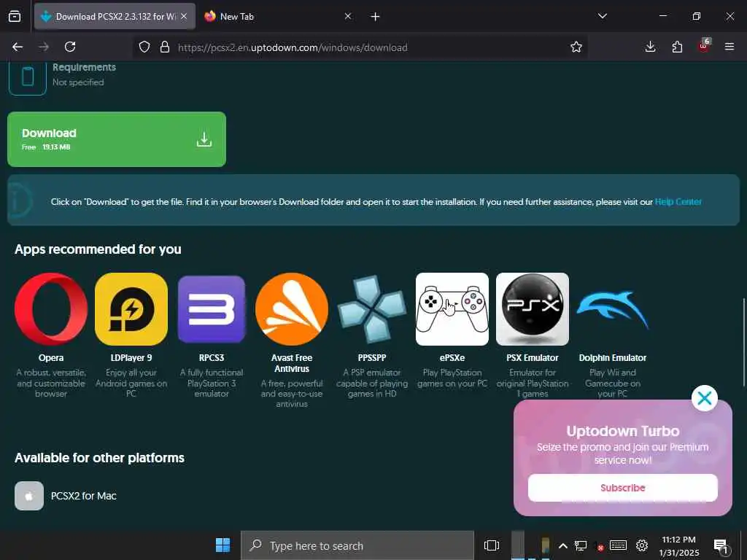Open the tracking protection shield icon

(144, 47)
